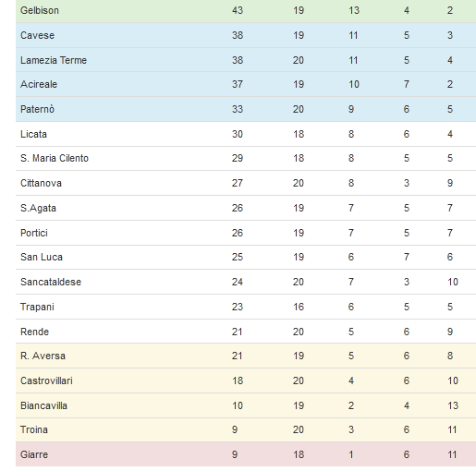Click the Gelbison team name
Viewport: 476px width, 471px height.
pos(40,10)
